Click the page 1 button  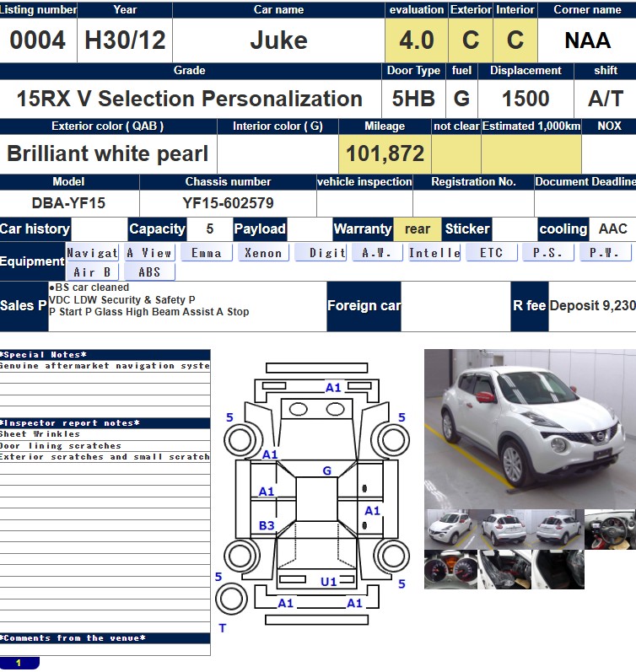19,663
